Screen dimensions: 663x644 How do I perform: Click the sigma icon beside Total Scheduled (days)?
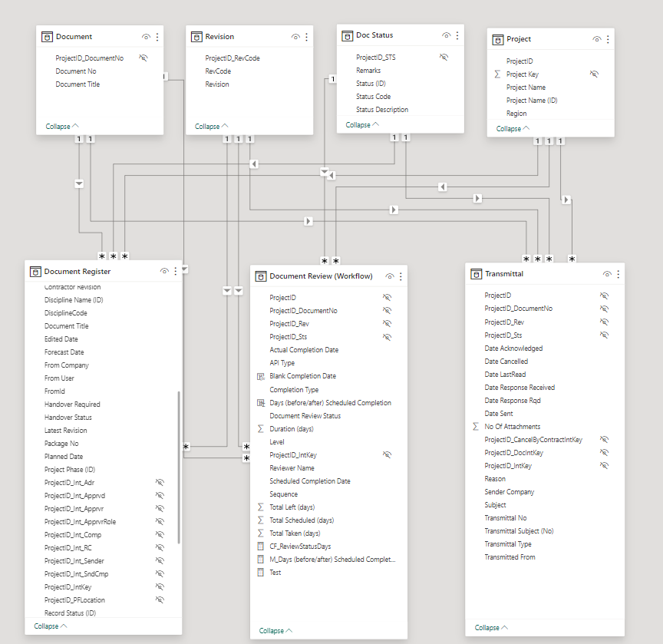260,520
